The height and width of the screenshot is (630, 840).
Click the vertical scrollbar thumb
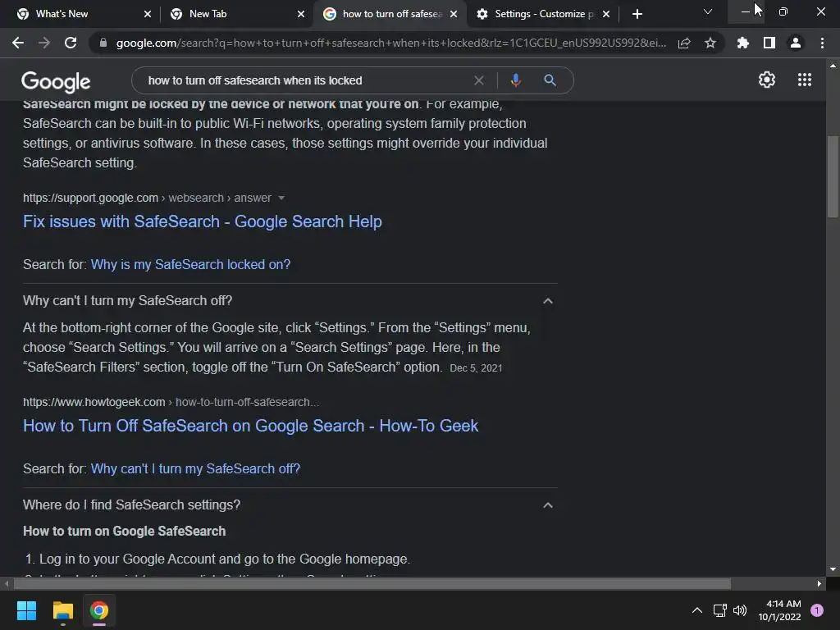pyautogui.click(x=832, y=177)
